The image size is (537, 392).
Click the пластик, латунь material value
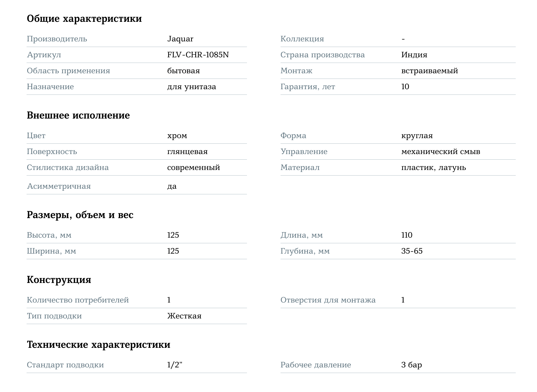click(434, 168)
